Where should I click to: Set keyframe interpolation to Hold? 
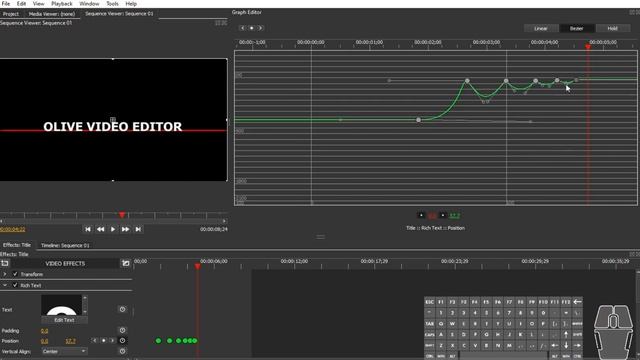(612, 28)
